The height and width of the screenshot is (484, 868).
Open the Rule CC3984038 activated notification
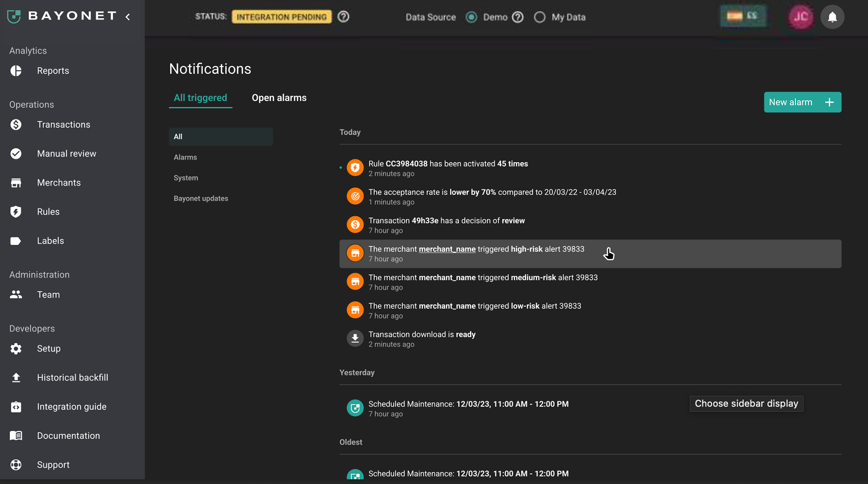click(590, 168)
